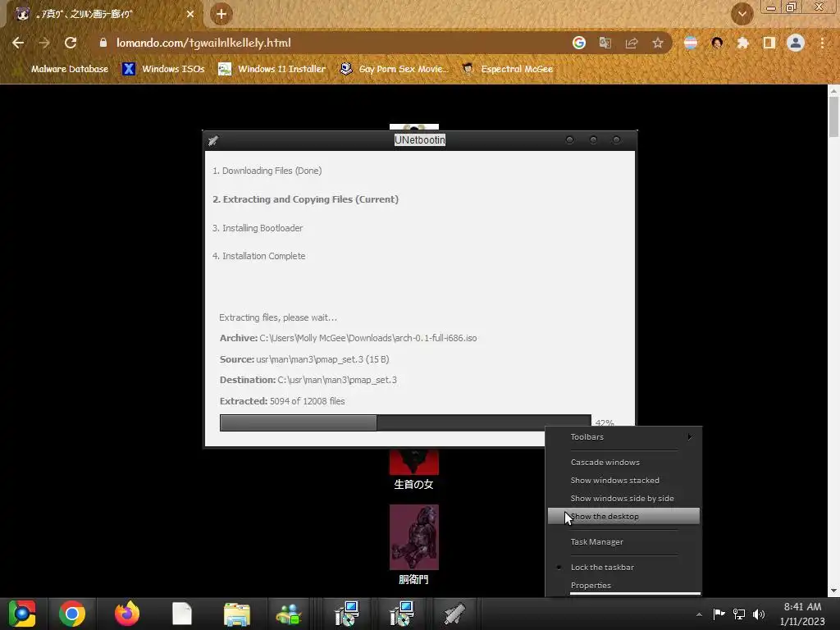Open the second installer taskbar icon
This screenshot has height=630, width=840.
pos(402,614)
